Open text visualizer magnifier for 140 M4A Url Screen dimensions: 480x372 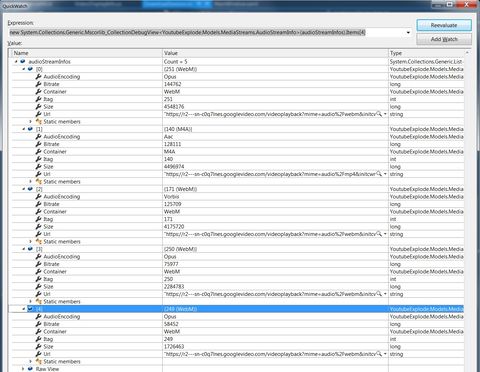click(379, 174)
